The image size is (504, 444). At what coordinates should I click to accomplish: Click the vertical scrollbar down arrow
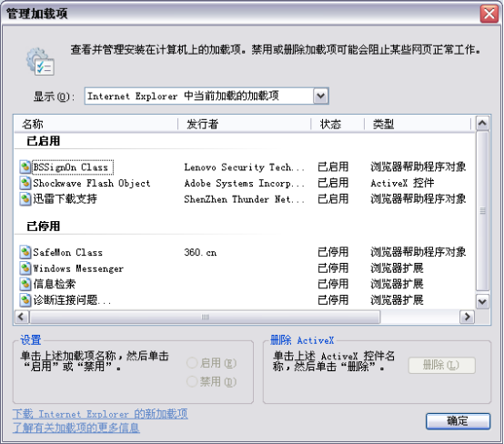coord(482,301)
